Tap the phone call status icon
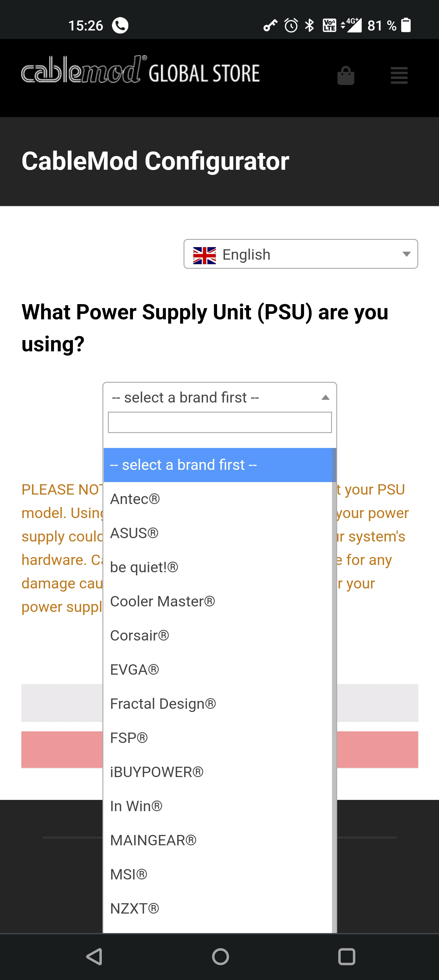The height and width of the screenshot is (980, 439). tap(120, 26)
